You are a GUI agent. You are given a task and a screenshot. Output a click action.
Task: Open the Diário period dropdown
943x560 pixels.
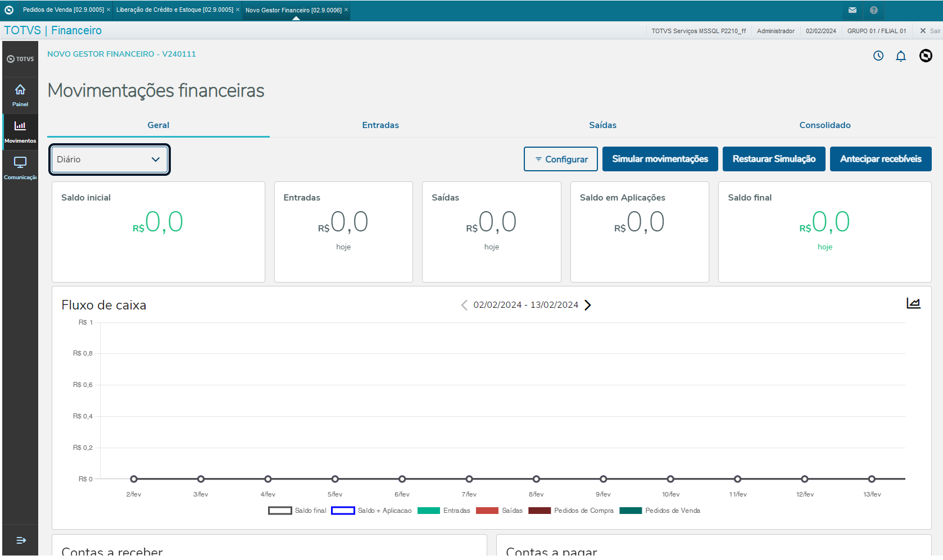110,160
